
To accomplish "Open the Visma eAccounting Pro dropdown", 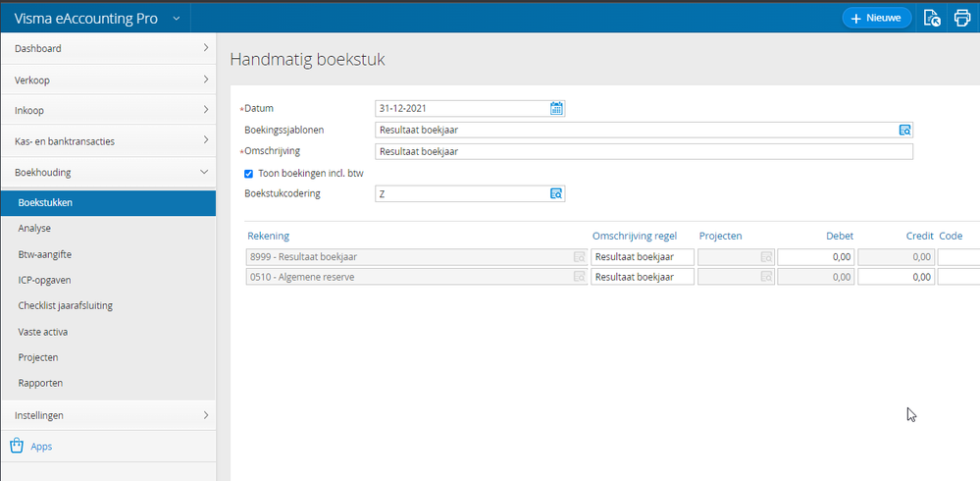I will coord(176,18).
